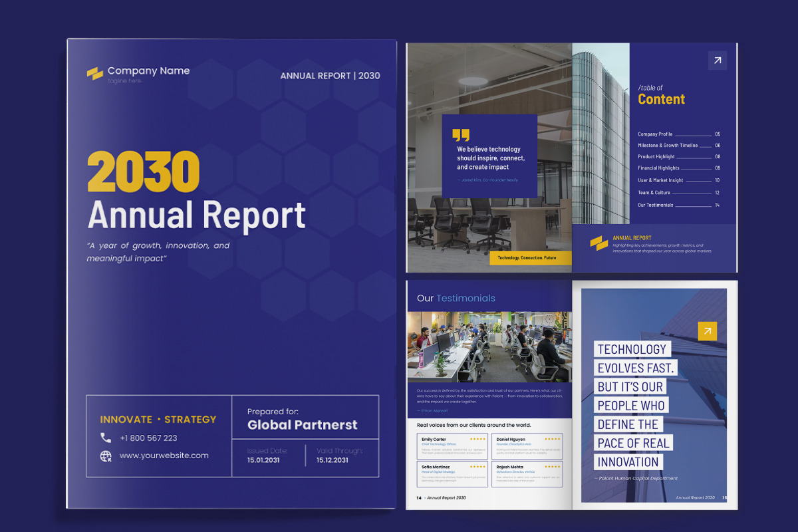
Task: Click the INNOVATION quote line
Action: (x=628, y=462)
